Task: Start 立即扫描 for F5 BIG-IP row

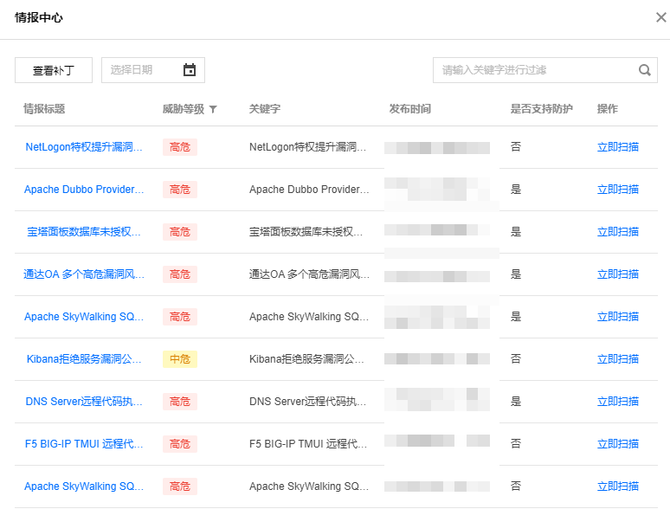Action: (617, 444)
